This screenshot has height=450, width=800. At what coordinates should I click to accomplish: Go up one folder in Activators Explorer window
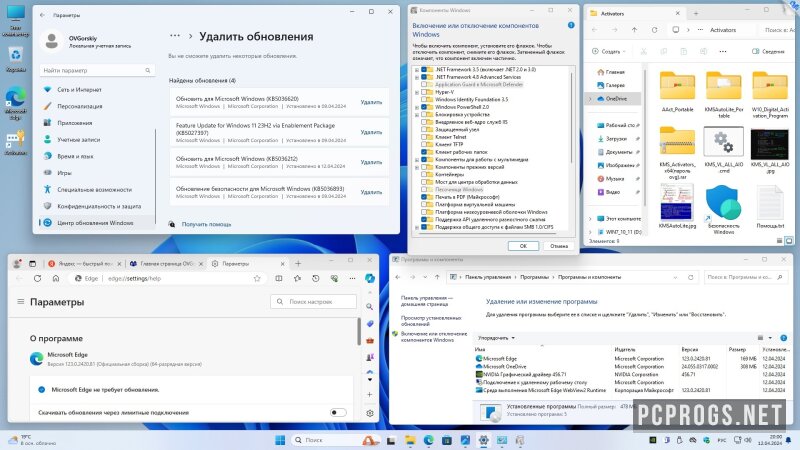pyautogui.click(x=634, y=30)
